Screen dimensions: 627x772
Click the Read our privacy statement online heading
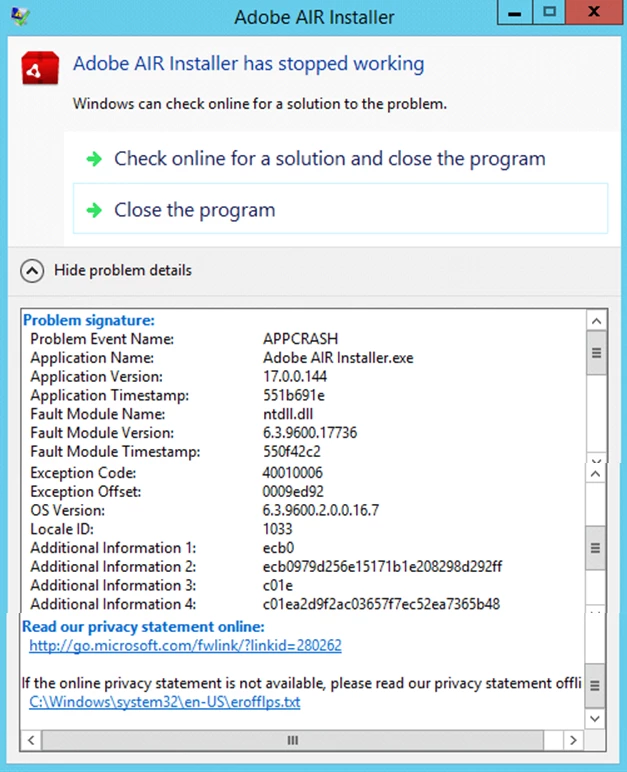143,627
